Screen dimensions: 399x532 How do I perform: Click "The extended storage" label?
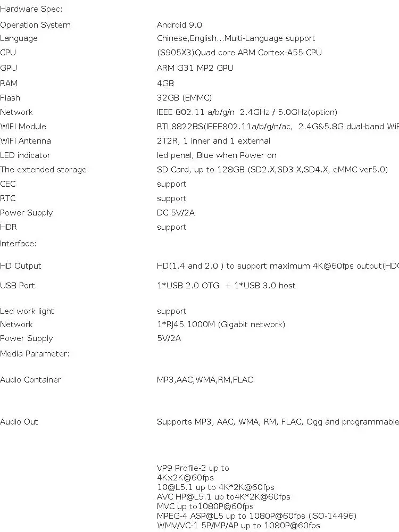tap(43, 170)
